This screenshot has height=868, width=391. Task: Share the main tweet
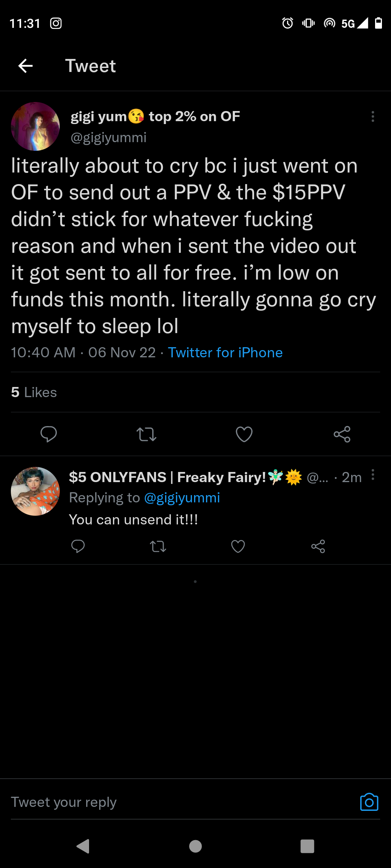(342, 434)
